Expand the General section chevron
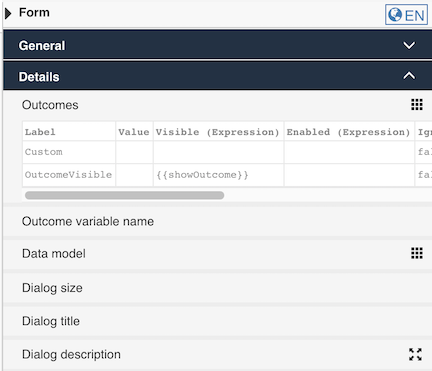 click(409, 45)
